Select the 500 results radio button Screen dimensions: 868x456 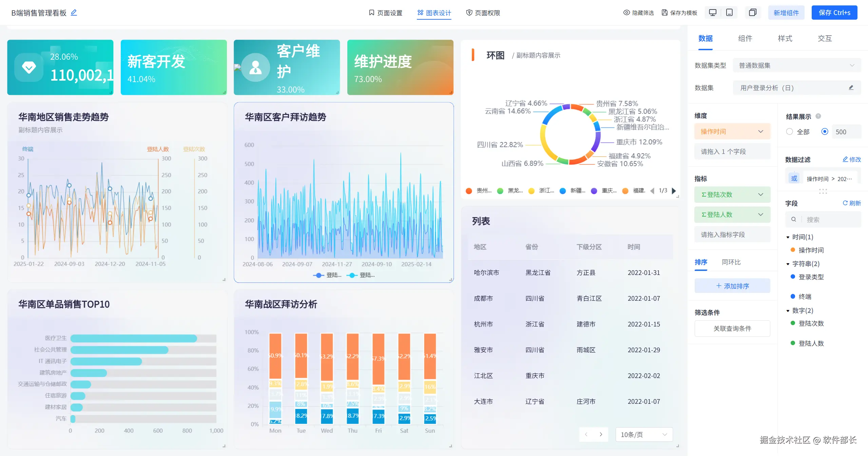[825, 132]
